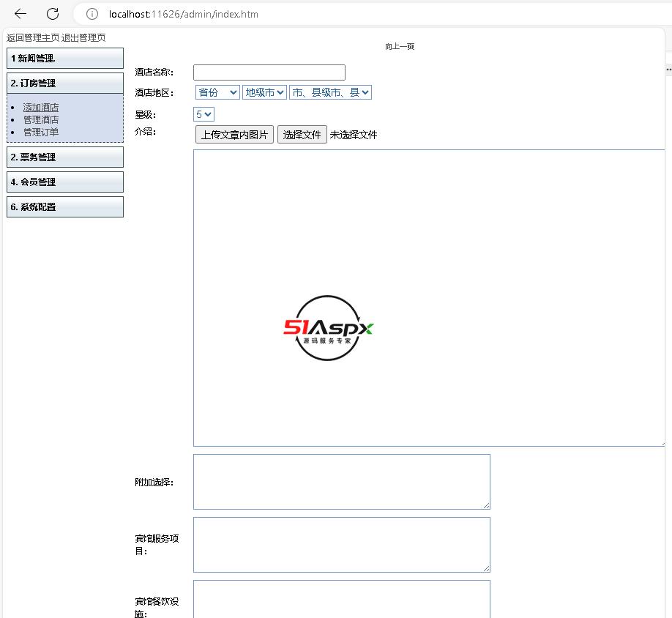This screenshot has height=618, width=672.
Task: Focus the 酒店名称 text field
Action: click(x=269, y=72)
